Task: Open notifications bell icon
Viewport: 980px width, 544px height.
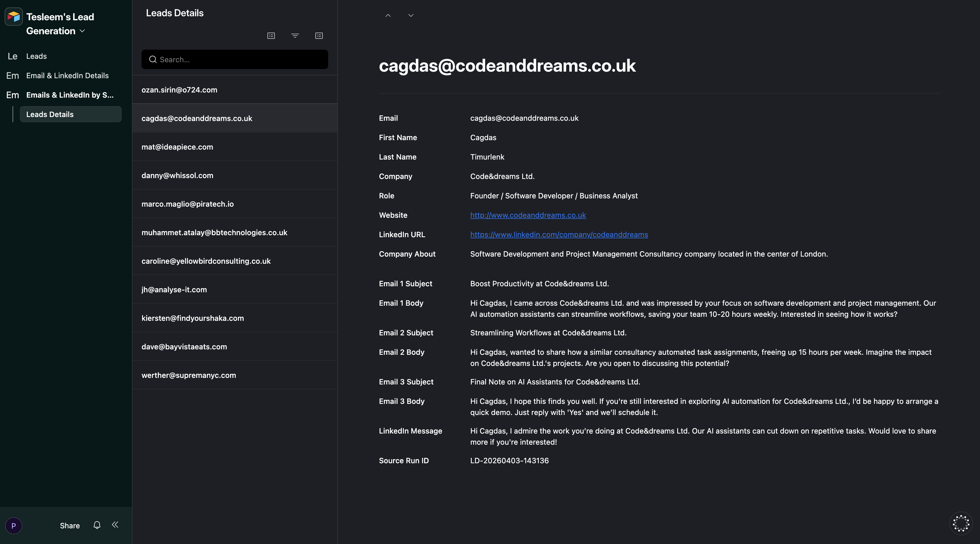Action: tap(97, 525)
